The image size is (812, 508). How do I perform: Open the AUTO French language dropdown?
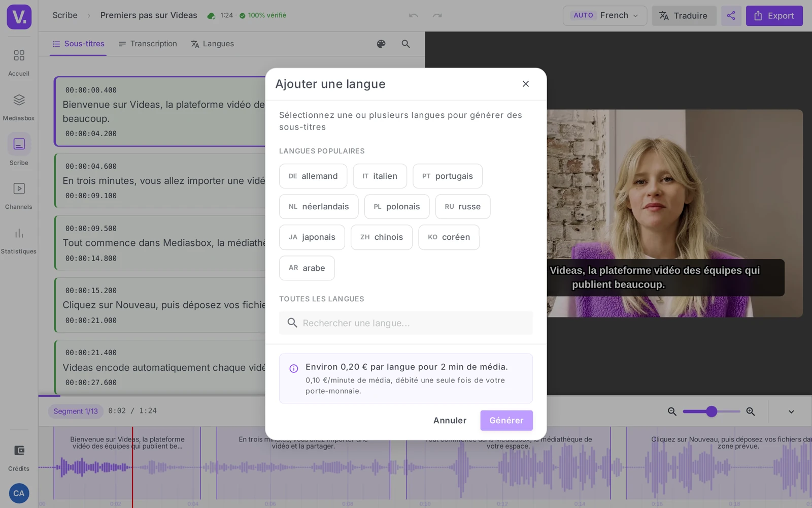[605, 16]
